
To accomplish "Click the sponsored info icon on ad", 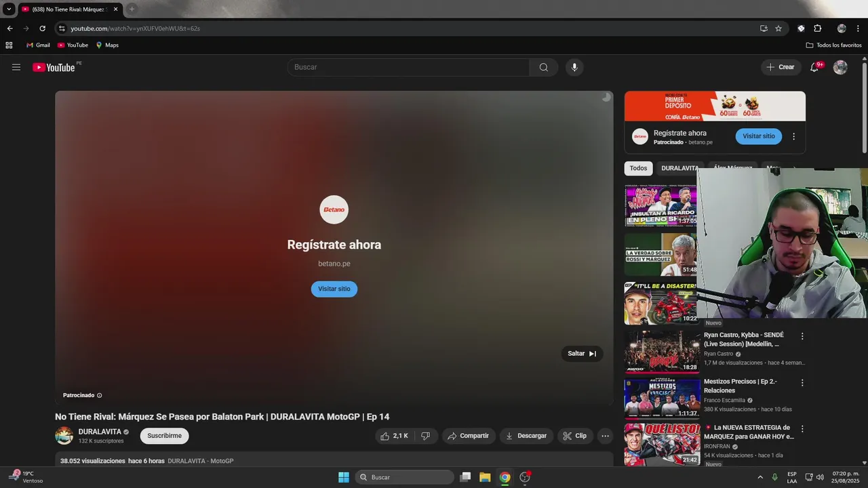I will (x=100, y=395).
